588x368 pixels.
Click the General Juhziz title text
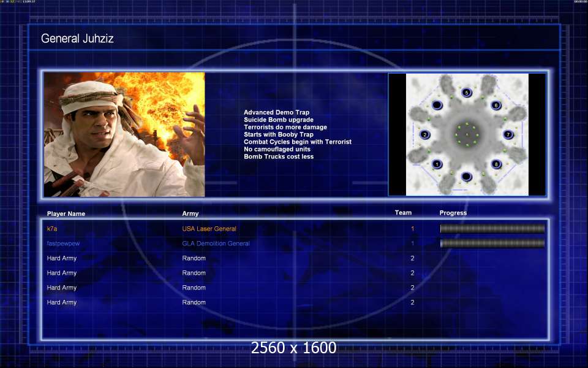point(77,38)
